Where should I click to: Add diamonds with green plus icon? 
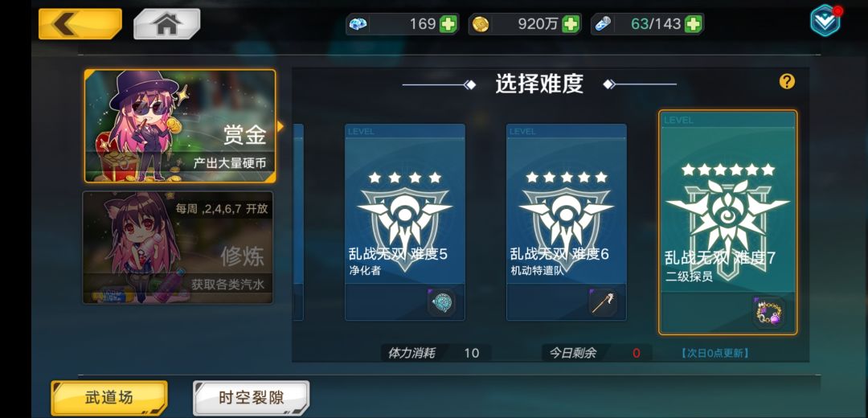tap(448, 24)
